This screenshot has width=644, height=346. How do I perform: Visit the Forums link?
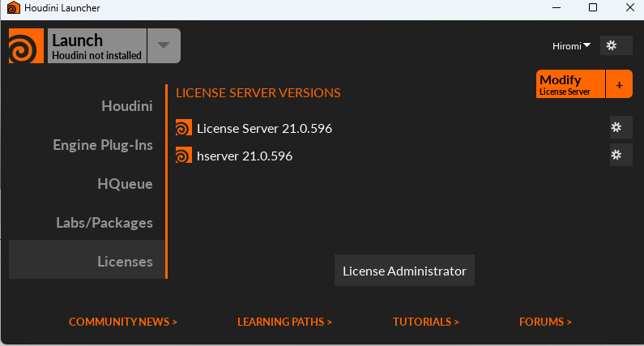tap(545, 322)
